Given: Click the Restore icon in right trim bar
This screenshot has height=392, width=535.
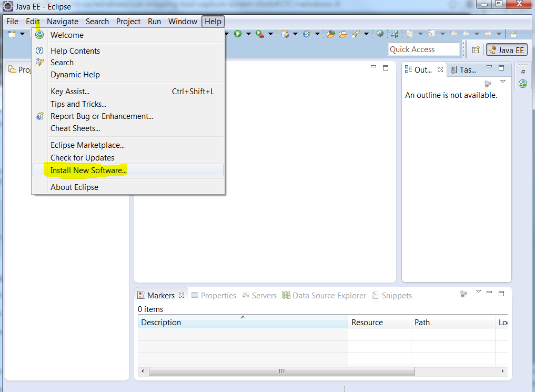Looking at the screenshot, I should coord(522,72).
